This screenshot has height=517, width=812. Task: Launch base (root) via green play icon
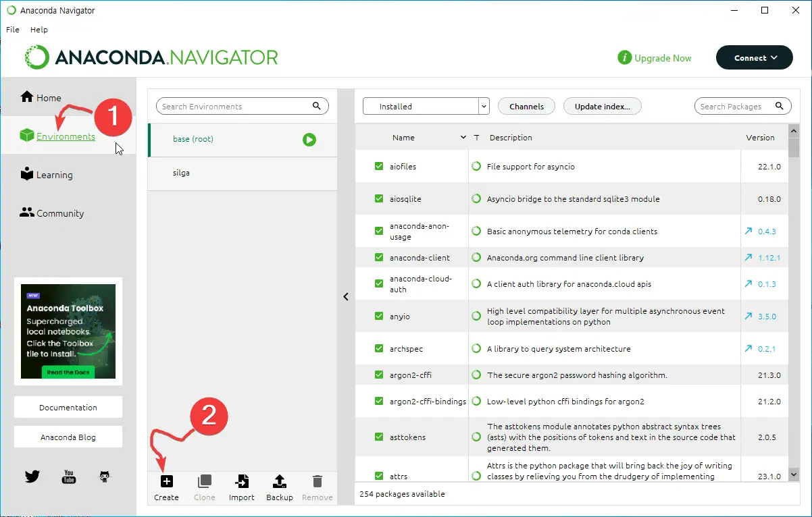(309, 140)
